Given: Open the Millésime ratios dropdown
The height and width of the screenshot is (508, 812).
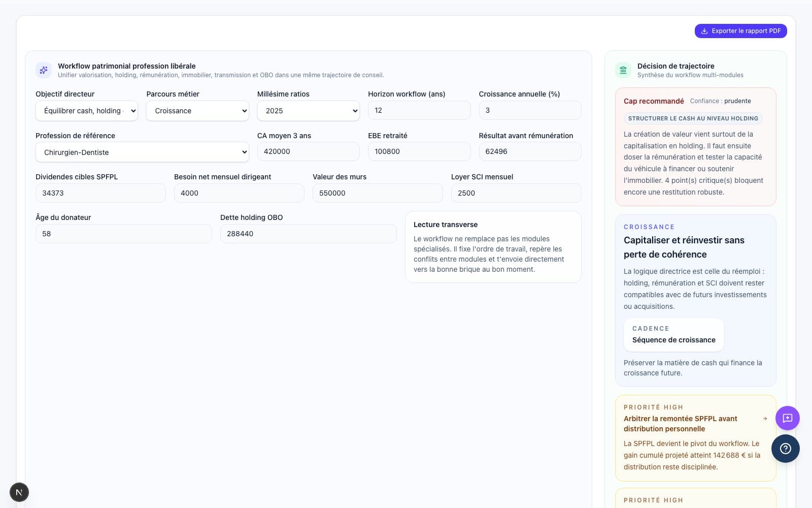Looking at the screenshot, I should tap(308, 110).
